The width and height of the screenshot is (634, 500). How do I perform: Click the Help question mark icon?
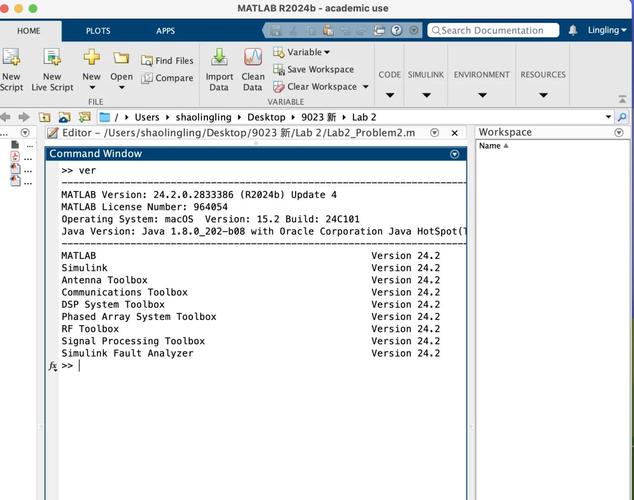[397, 30]
